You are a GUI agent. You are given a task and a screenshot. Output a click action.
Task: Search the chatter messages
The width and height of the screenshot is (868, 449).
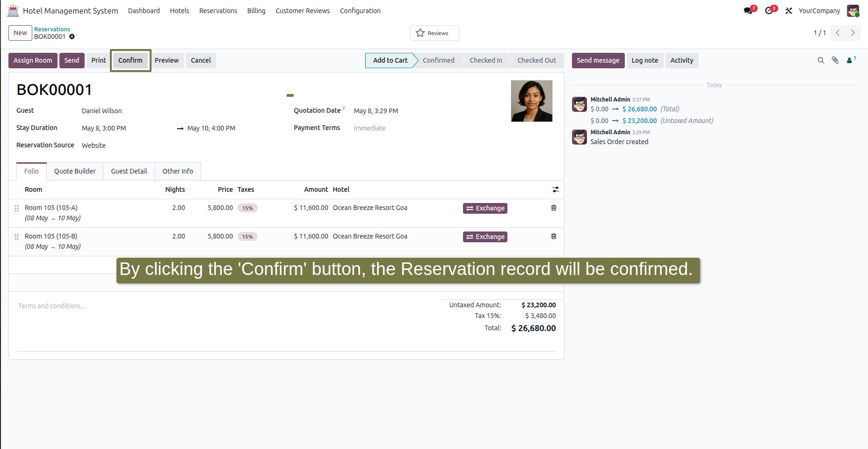pos(821,60)
